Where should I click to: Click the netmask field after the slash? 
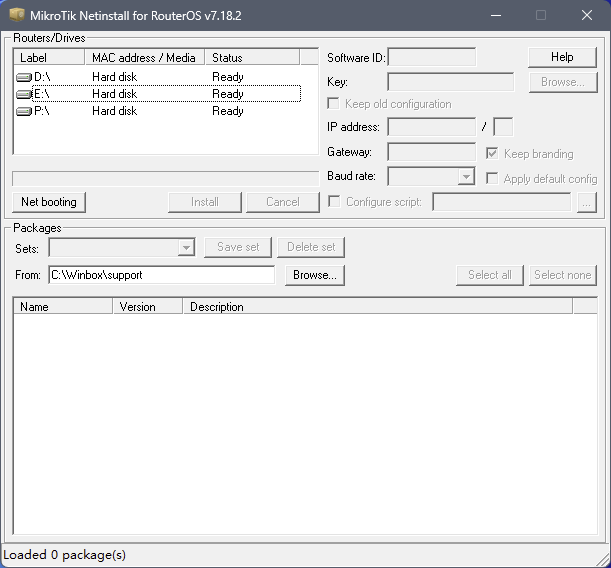[503, 127]
